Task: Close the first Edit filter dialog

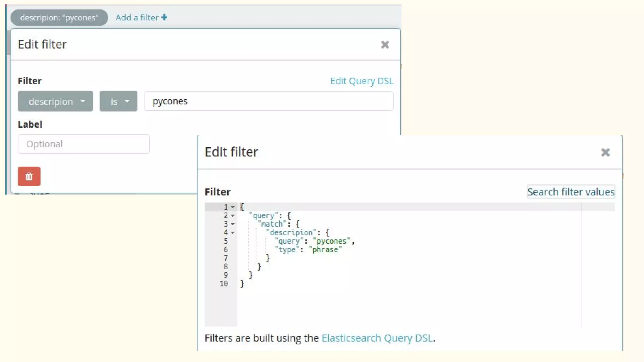Action: 385,45
